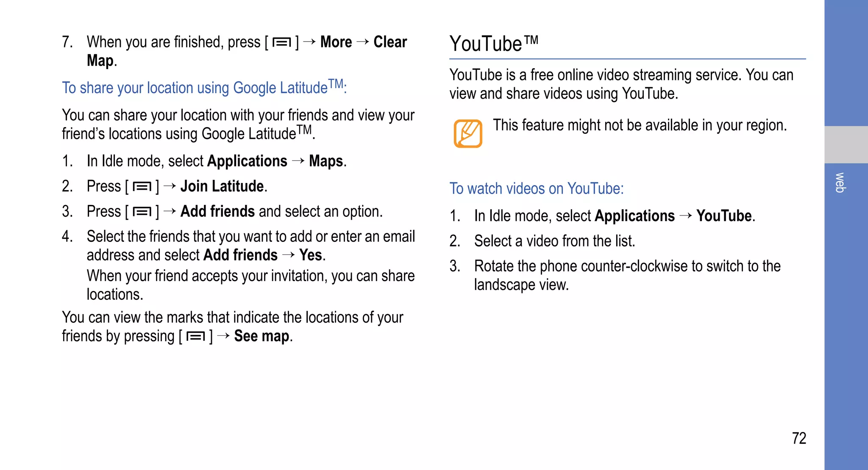This screenshot has height=470, width=868.
Task: Click the bold words Clear Map
Action: (247, 51)
